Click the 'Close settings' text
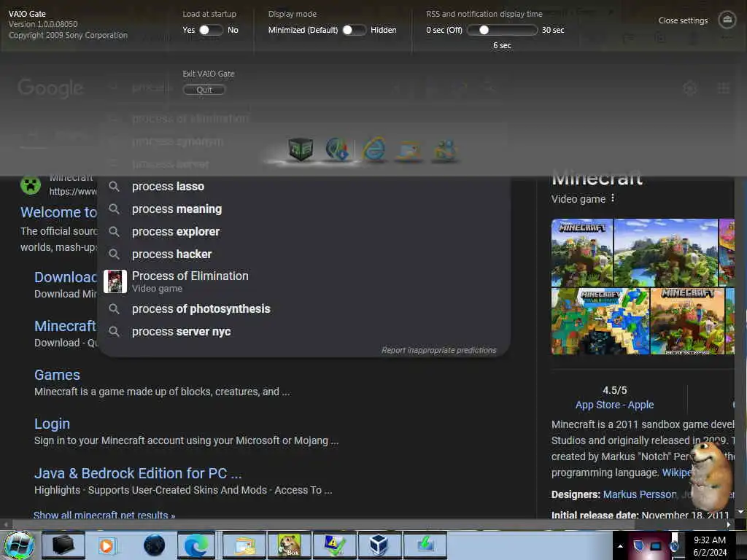 [x=683, y=20]
